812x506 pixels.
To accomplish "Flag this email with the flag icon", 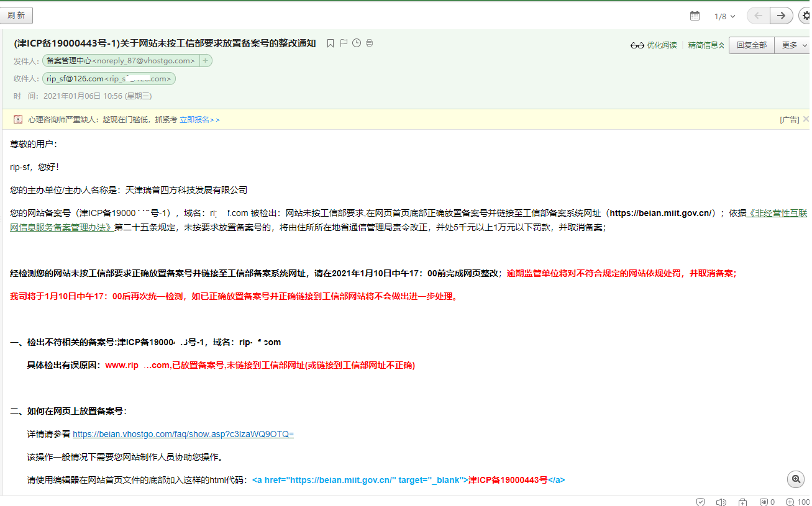I will click(x=344, y=43).
